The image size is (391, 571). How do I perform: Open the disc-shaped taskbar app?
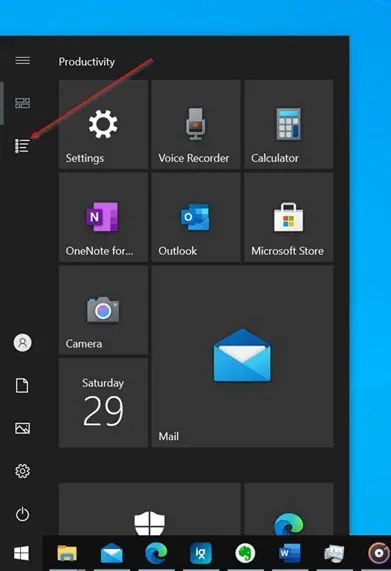[x=379, y=554]
